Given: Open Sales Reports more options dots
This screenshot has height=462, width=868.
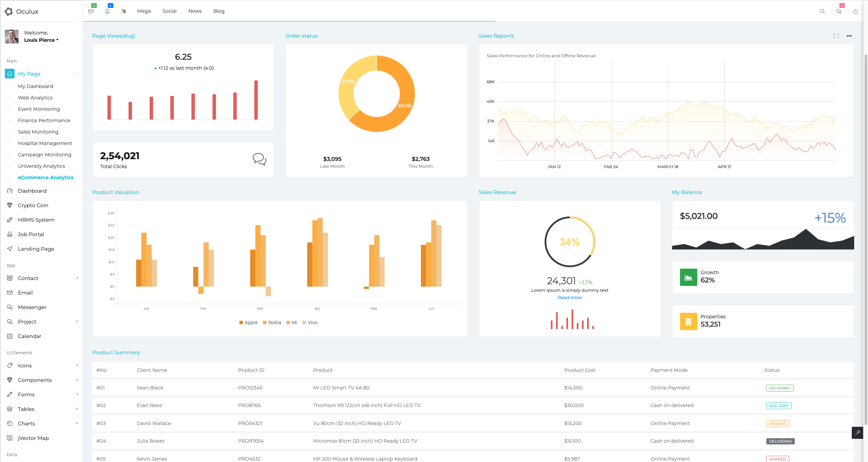Looking at the screenshot, I should coord(849,36).
